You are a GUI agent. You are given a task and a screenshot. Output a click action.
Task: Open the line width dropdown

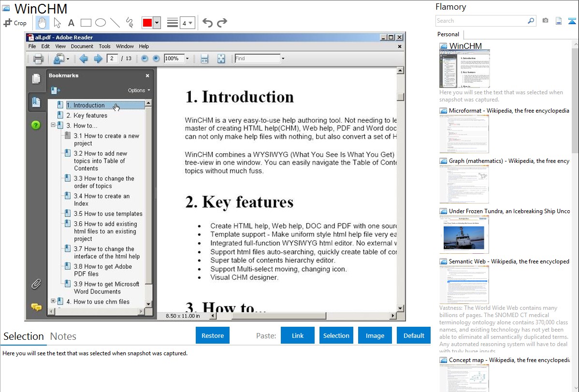pos(187,23)
